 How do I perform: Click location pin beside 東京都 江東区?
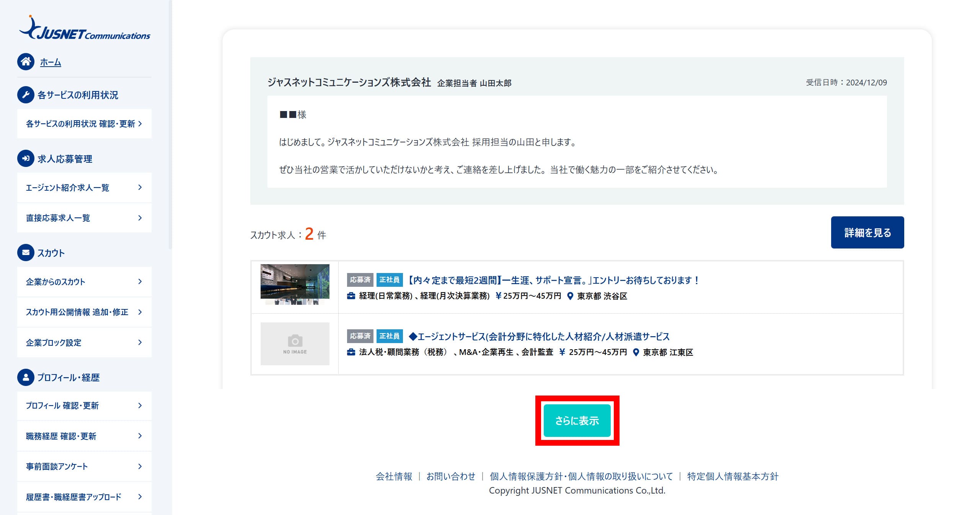coord(636,352)
